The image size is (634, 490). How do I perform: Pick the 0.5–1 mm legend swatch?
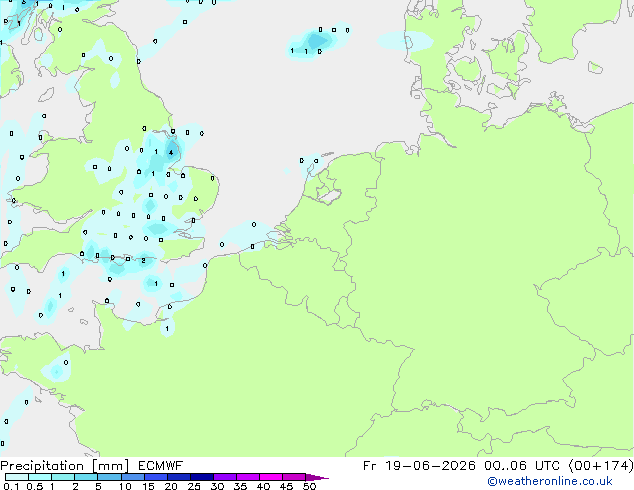pos(40,477)
